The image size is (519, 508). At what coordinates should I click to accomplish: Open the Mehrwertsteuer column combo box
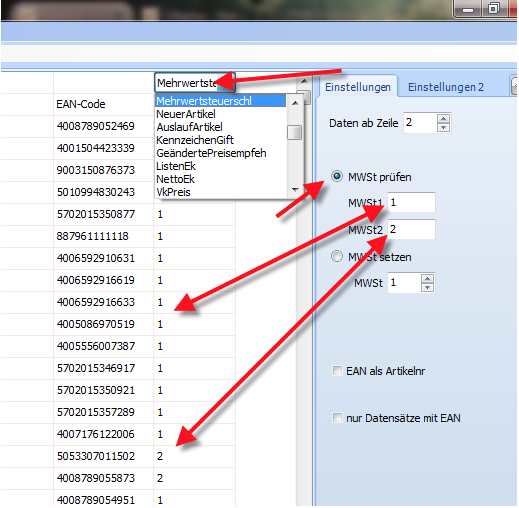point(195,83)
